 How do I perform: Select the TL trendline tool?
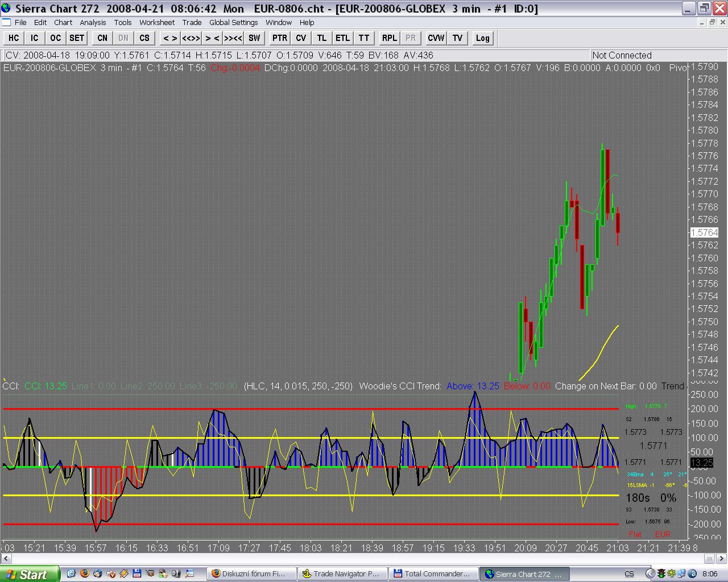point(322,38)
